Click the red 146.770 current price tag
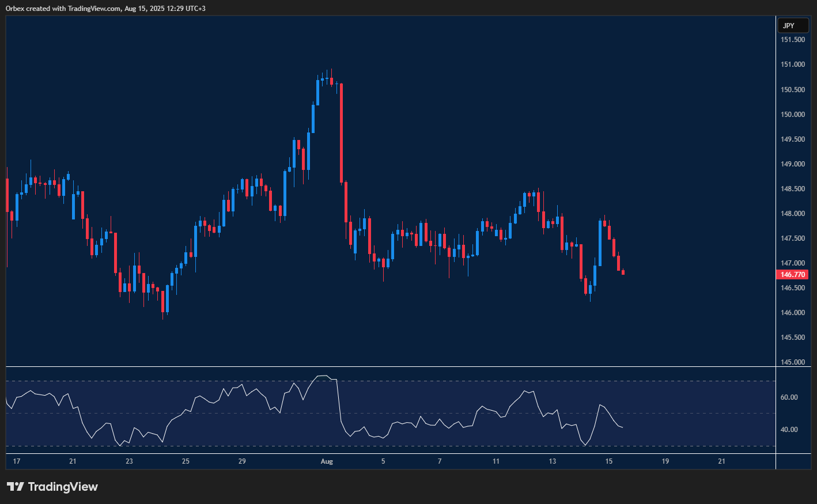 pos(793,275)
